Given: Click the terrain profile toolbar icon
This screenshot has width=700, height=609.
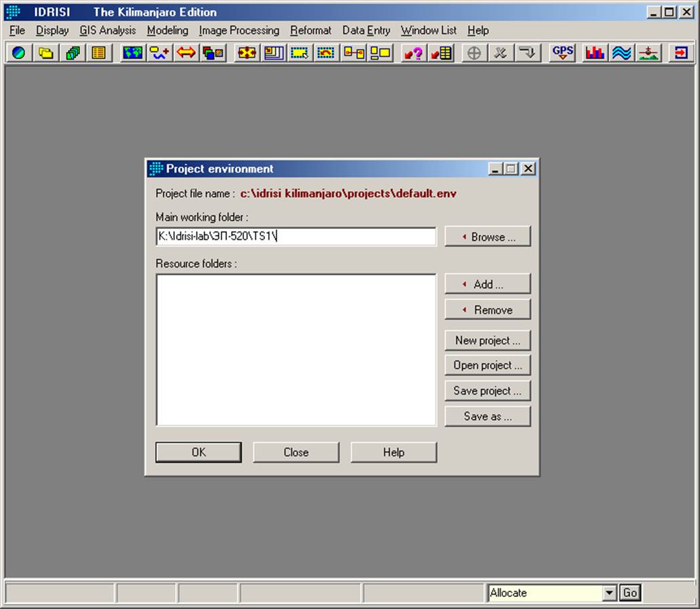Looking at the screenshot, I should 648,53.
